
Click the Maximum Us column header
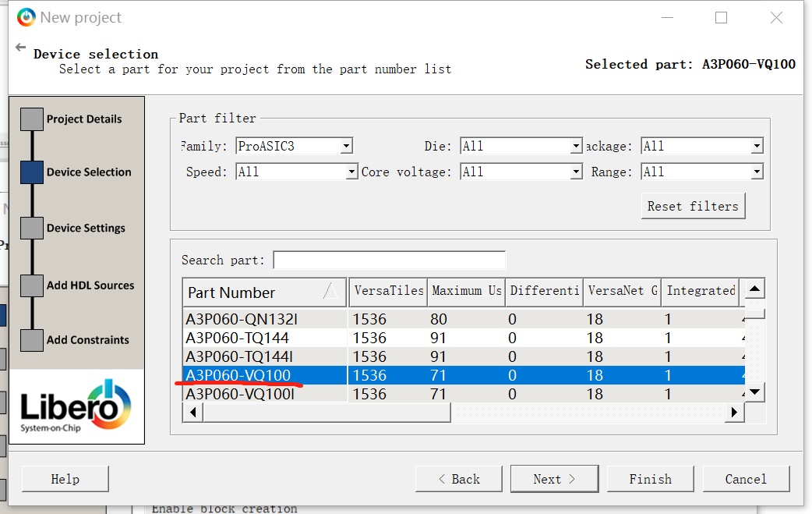point(466,291)
